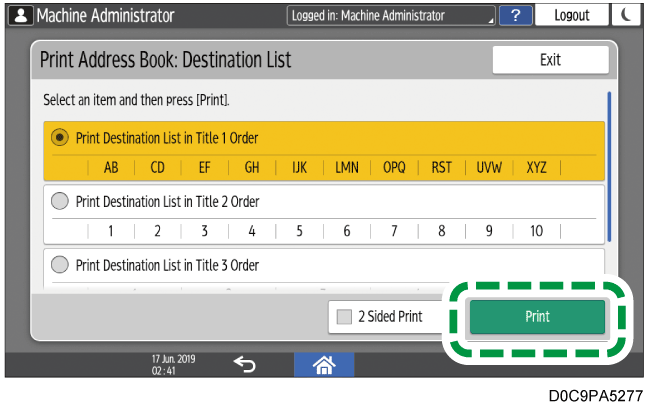648x407 pixels.
Task: Click the user profile icon
Action: click(19, 16)
